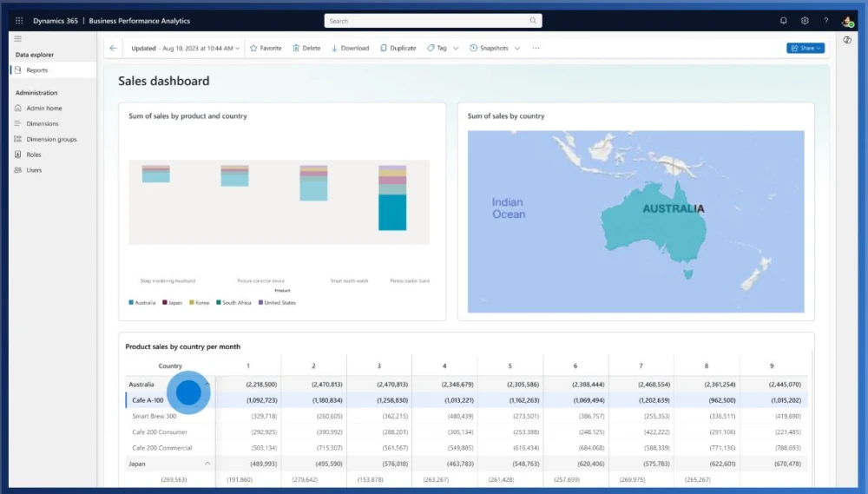Click Australia legend color swatch
868x494 pixels.
(131, 302)
